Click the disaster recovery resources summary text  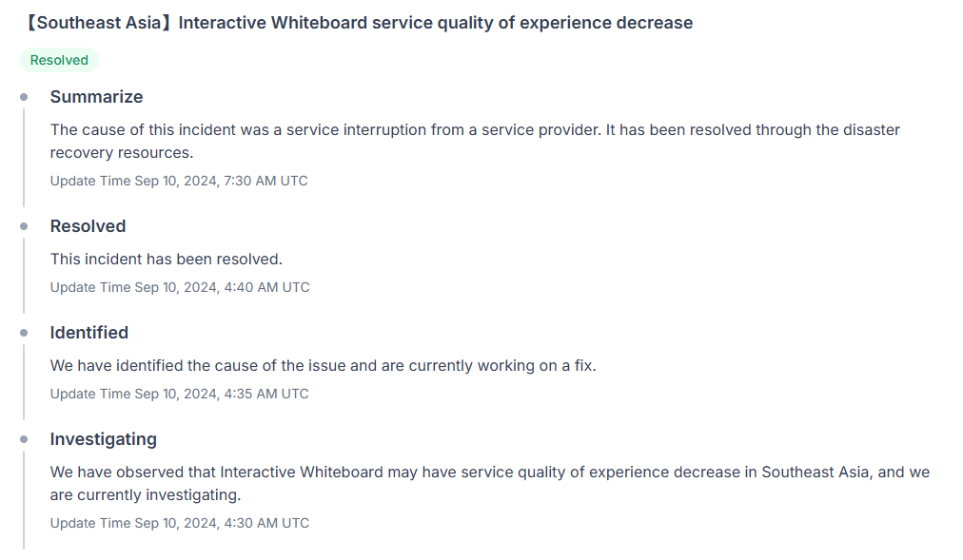pyautogui.click(x=475, y=141)
